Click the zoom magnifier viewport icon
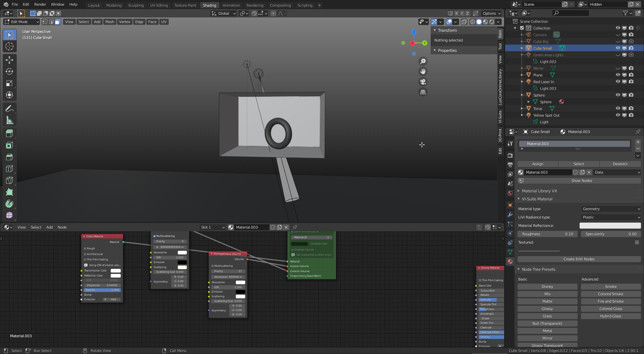This screenshot has height=354, width=644. [423, 61]
